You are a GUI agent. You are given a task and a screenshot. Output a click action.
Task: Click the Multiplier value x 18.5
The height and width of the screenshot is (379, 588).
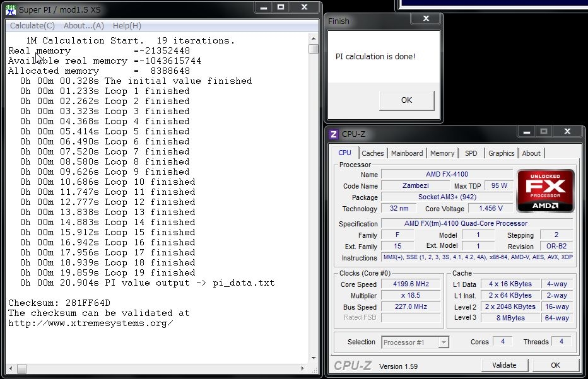click(411, 295)
